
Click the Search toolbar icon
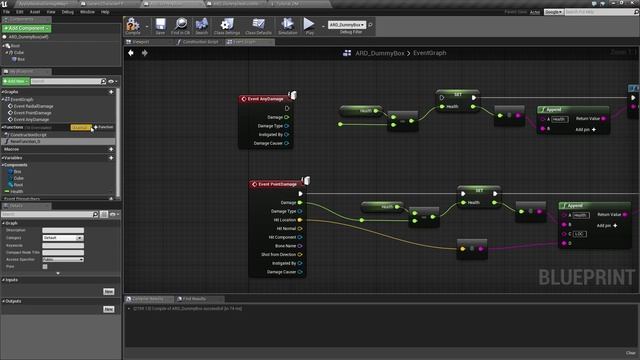tap(202, 26)
